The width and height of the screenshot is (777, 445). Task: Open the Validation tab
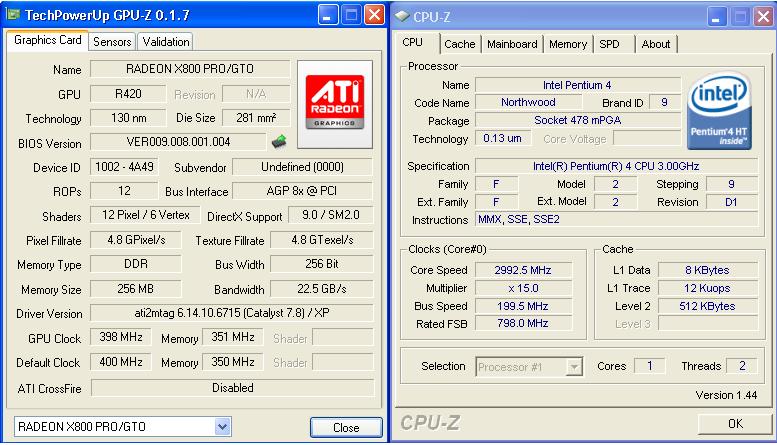165,42
